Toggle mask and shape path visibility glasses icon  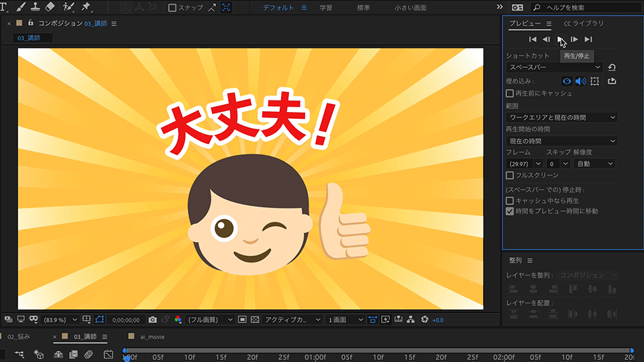coord(34,319)
